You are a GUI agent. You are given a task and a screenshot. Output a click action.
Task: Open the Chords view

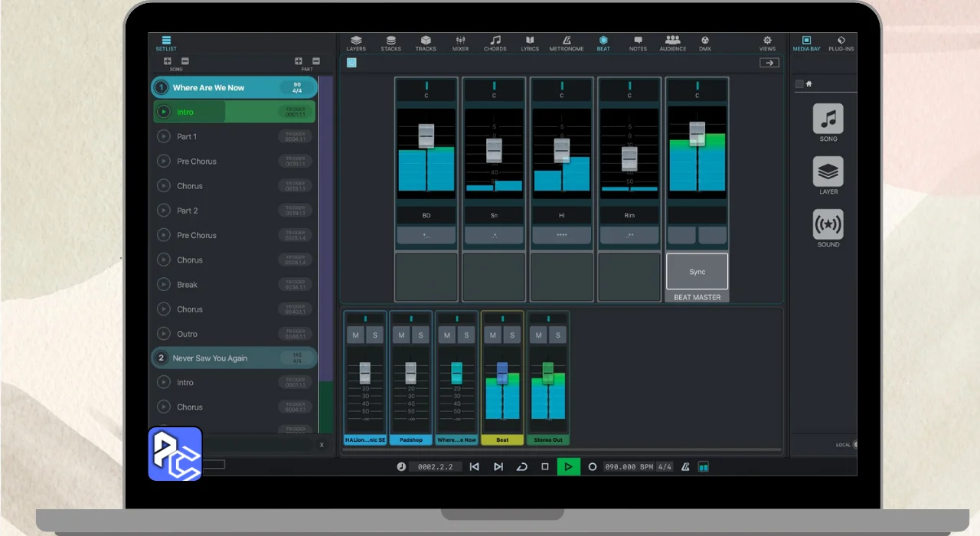pyautogui.click(x=495, y=43)
